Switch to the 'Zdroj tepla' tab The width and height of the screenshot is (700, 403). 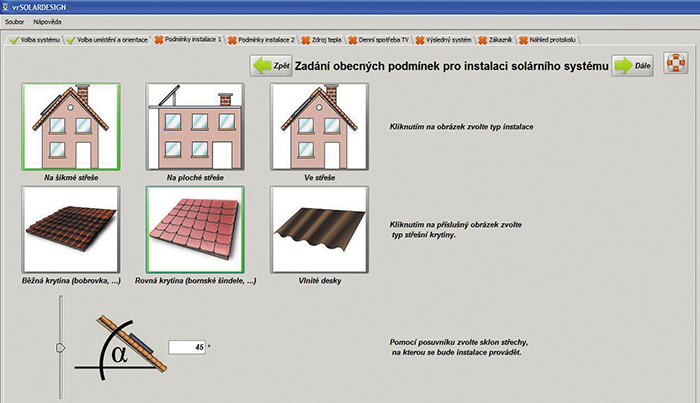click(321, 40)
